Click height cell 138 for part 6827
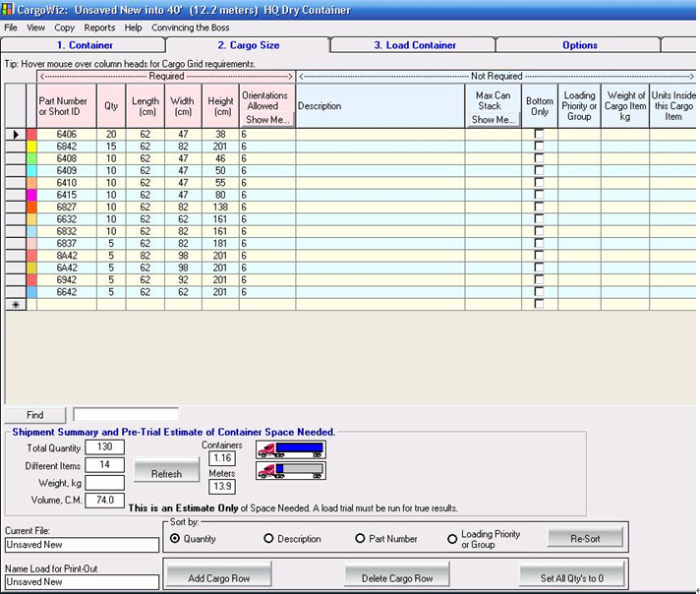This screenshot has height=594, width=700. [x=220, y=207]
